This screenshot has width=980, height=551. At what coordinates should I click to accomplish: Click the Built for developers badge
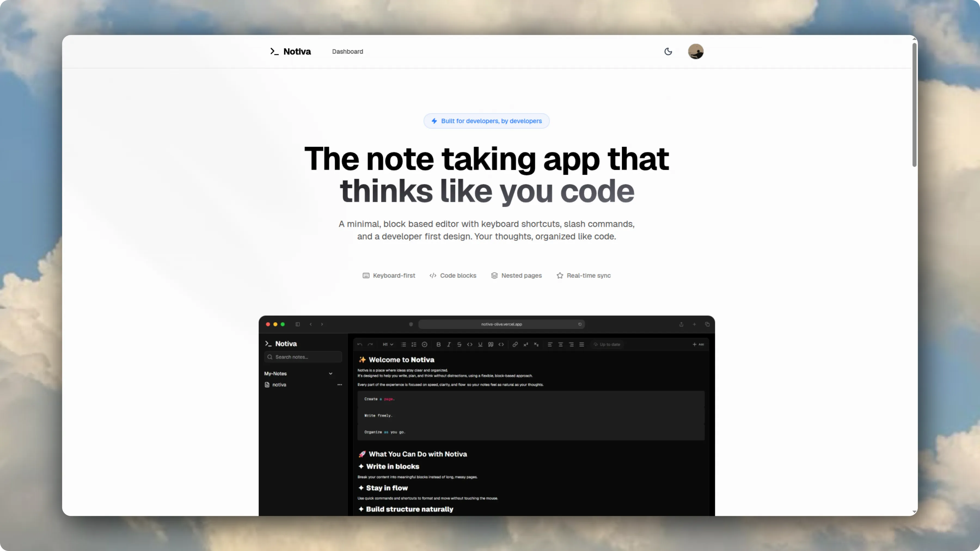pos(486,121)
